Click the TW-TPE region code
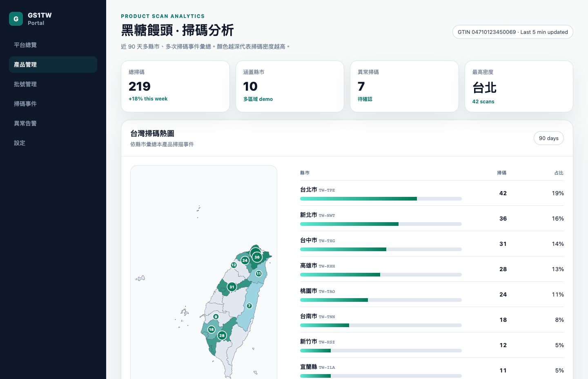Image resolution: width=588 pixels, height=379 pixels. tap(327, 190)
